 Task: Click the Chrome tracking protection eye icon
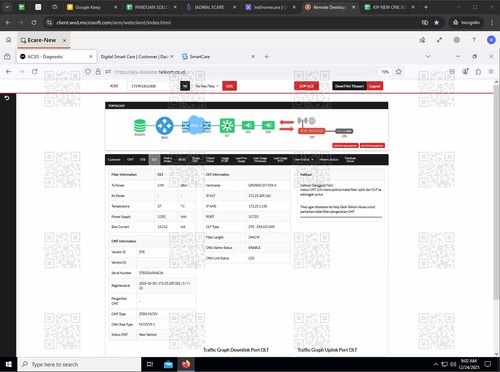coord(425,23)
